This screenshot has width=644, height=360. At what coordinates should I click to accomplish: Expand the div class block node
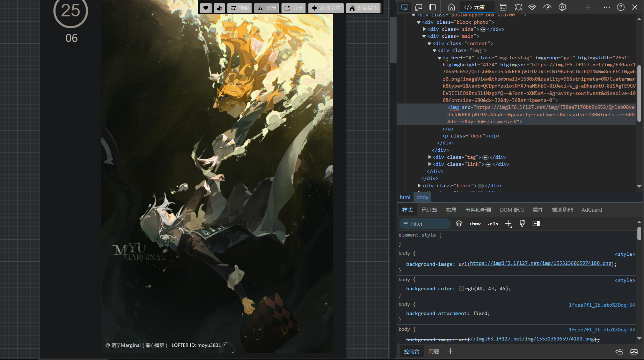click(419, 186)
